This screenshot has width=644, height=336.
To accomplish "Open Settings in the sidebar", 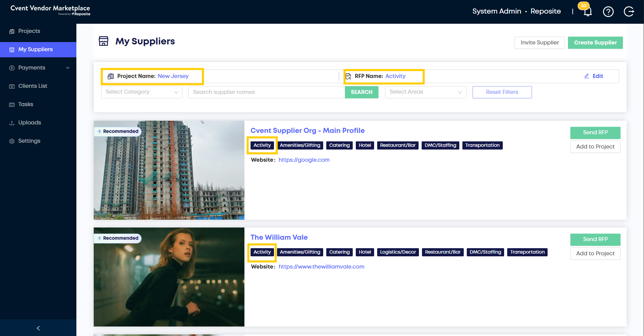I will [38, 141].
